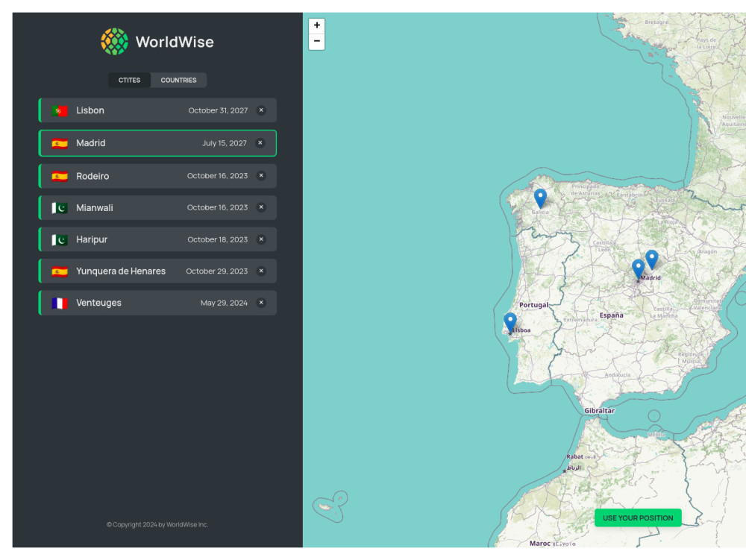This screenshot has width=746, height=560.
Task: Click the May 29, 2024 date
Action: 224,303
